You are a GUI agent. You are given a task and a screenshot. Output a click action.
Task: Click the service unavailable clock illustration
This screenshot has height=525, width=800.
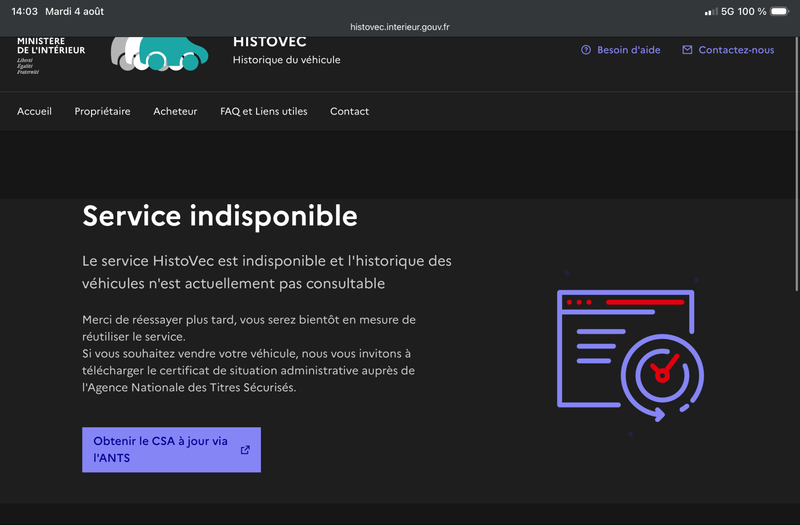630,356
